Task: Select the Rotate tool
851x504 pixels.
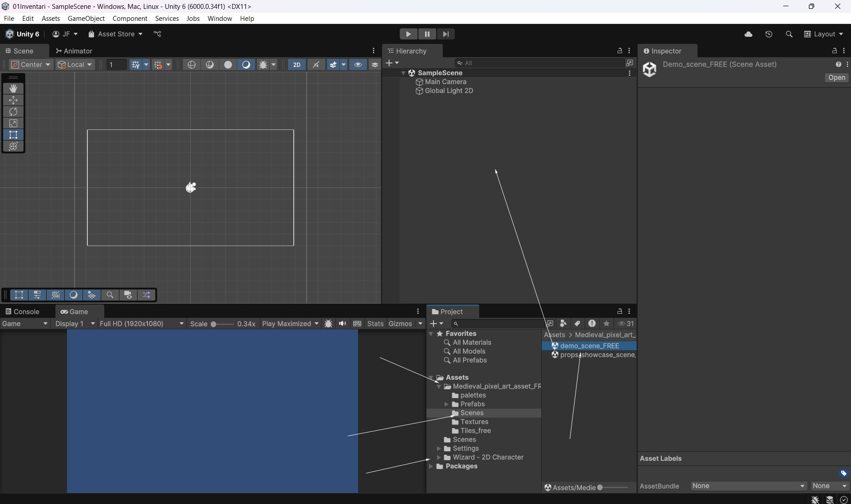Action: 13,112
